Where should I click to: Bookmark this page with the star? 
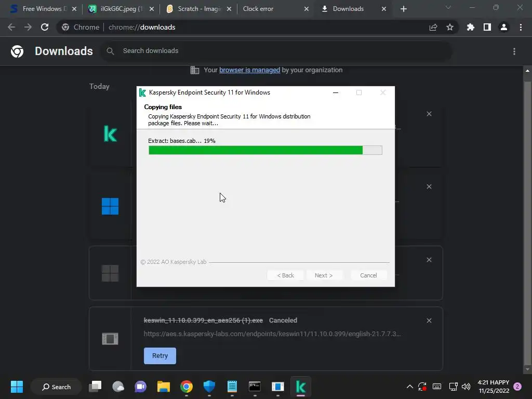450,27
